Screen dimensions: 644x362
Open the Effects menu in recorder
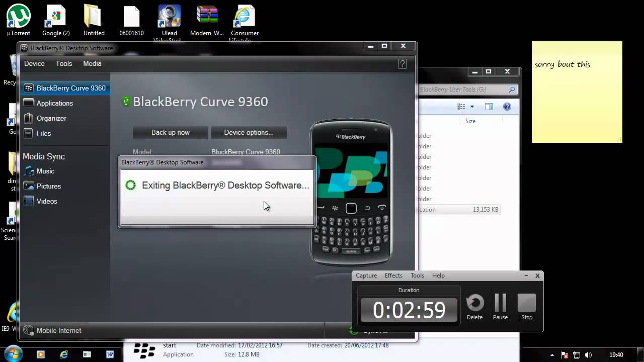(x=393, y=276)
